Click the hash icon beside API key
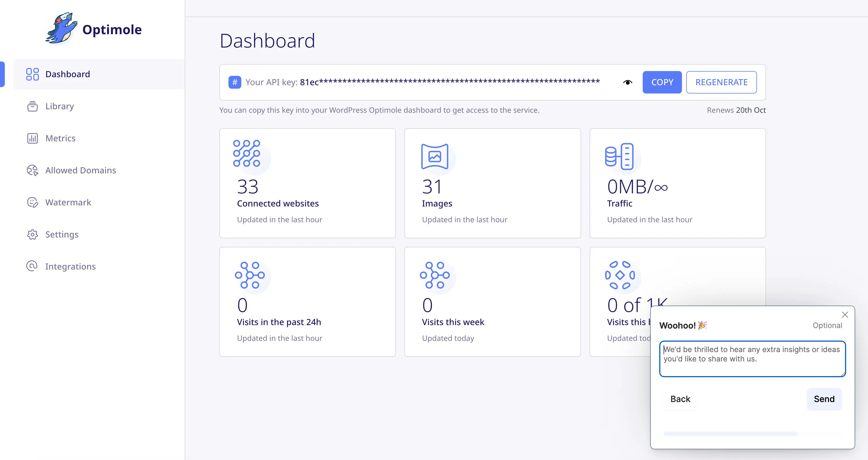The height and width of the screenshot is (460, 868). (235, 82)
